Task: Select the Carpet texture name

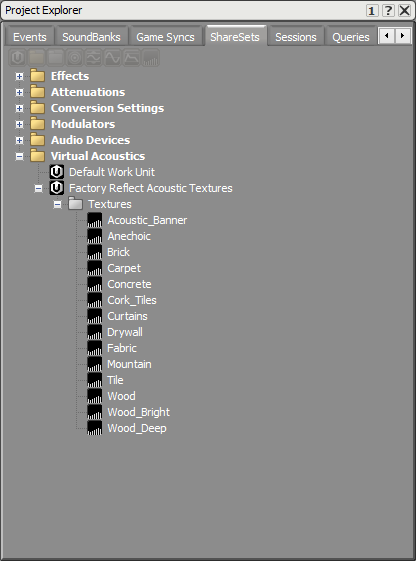Action: [124, 268]
